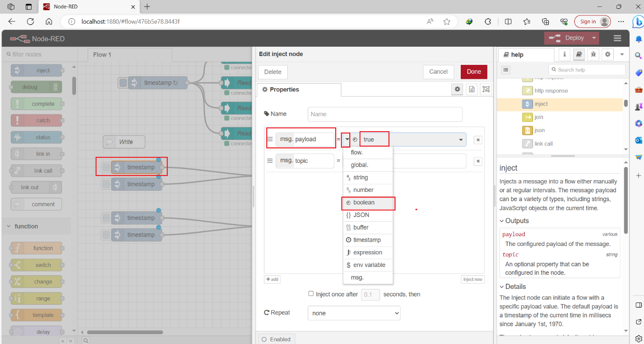The width and height of the screenshot is (644, 344).
Task: Remove the msg.payload property row
Action: (x=478, y=140)
